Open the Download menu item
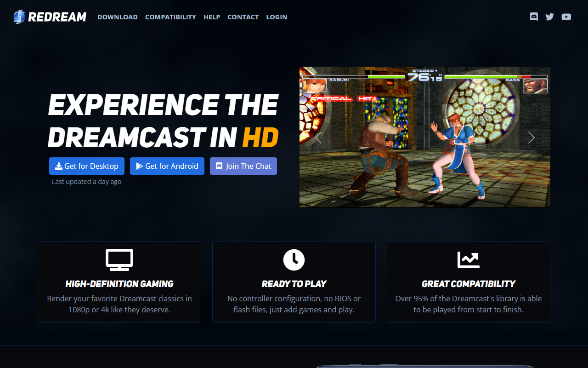This screenshot has width=588, height=368. point(118,17)
